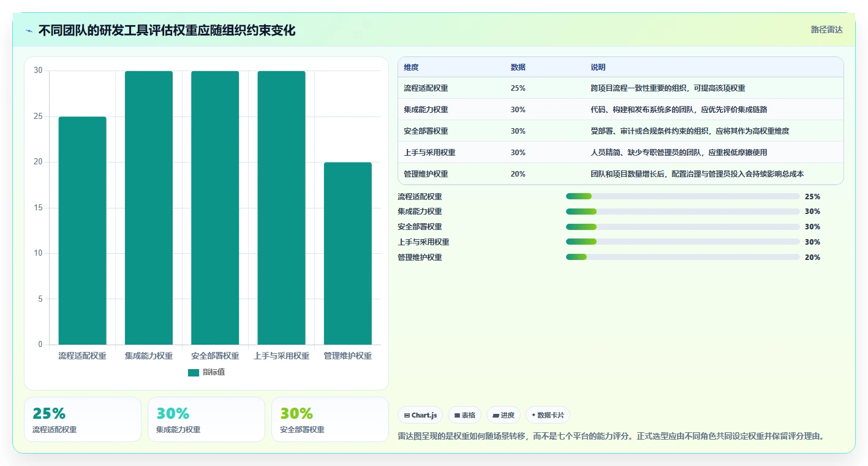
Task: Click the 25% cell in the table
Action: click(x=518, y=88)
